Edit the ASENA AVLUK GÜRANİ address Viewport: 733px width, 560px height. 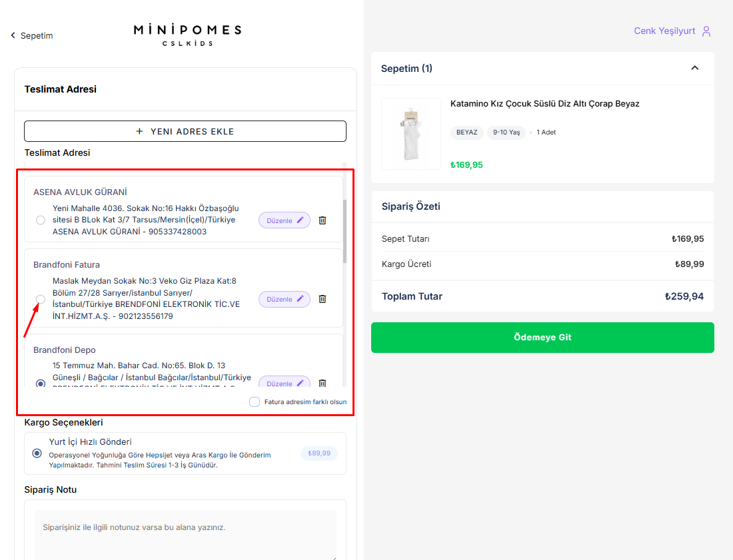(285, 220)
